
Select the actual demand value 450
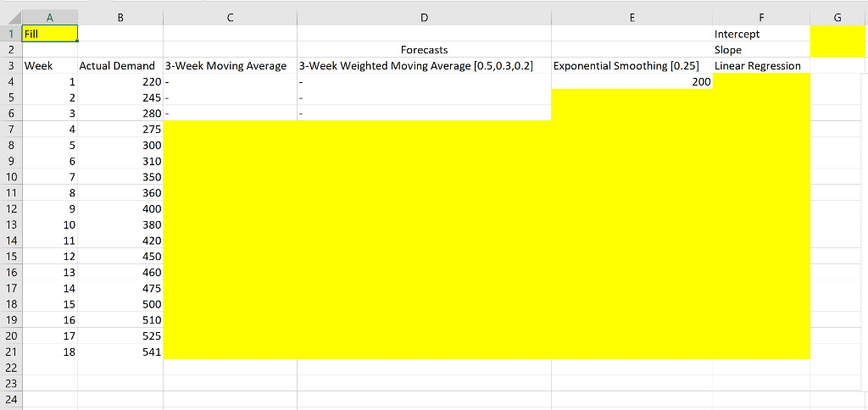point(120,256)
